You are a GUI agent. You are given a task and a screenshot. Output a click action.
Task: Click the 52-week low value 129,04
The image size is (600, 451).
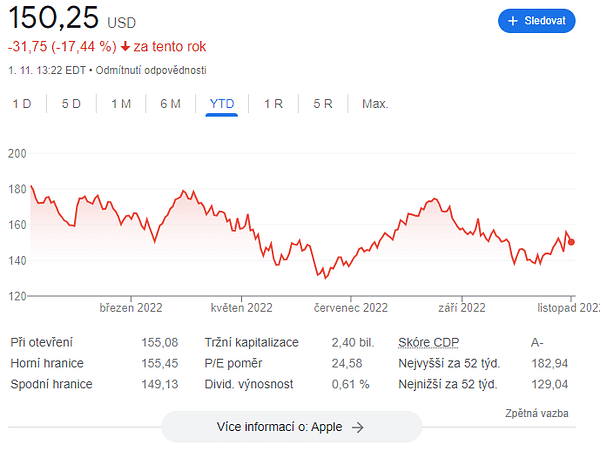[550, 384]
